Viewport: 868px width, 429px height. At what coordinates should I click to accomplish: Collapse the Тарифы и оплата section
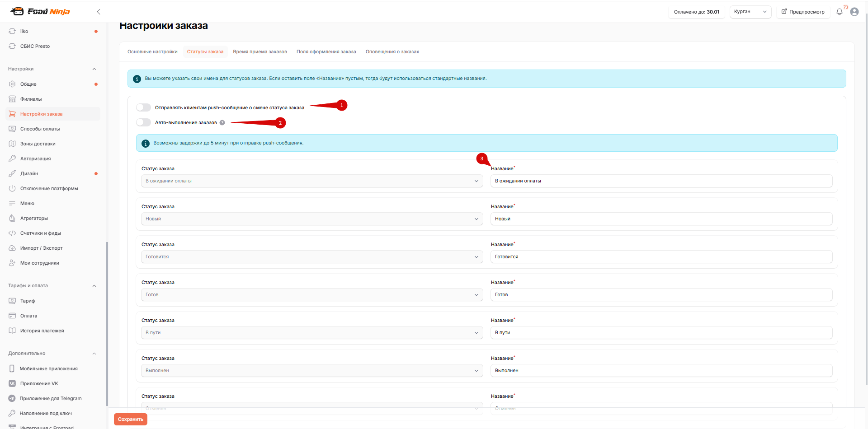click(x=94, y=285)
